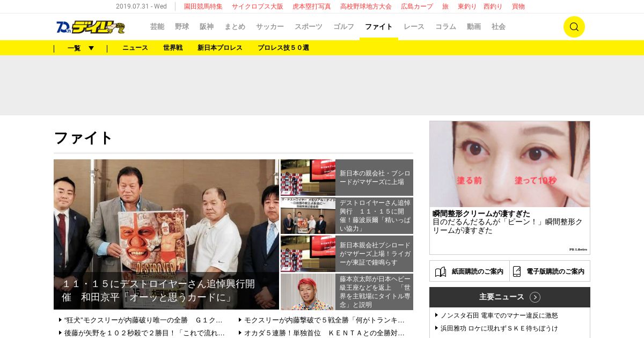
Task: Click the digital edition subscription icon
Action: (517, 271)
